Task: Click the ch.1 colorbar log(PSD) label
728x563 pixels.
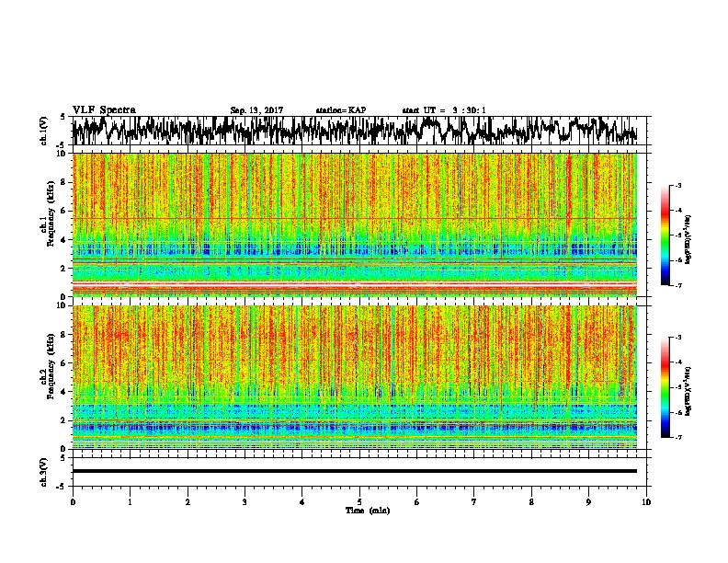Action: tap(688, 239)
